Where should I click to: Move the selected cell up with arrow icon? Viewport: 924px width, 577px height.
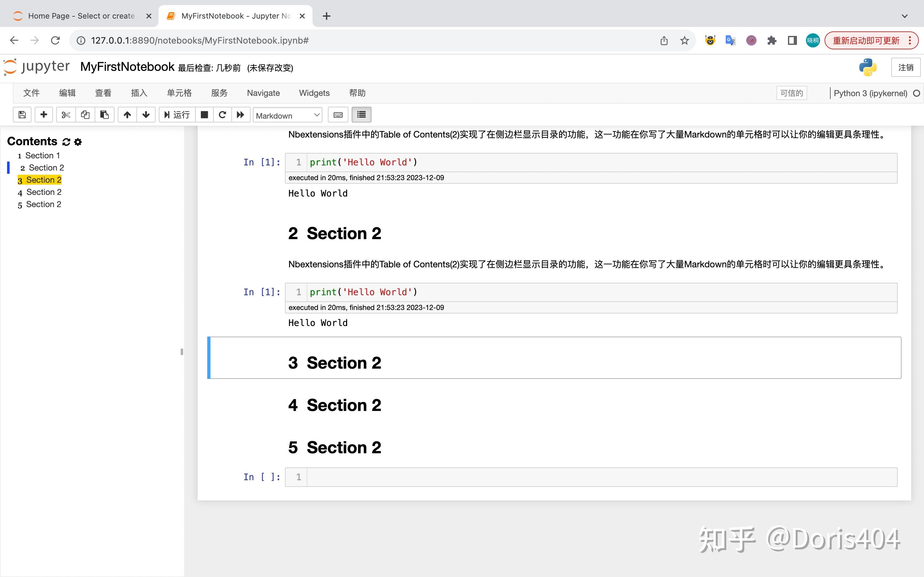127,114
